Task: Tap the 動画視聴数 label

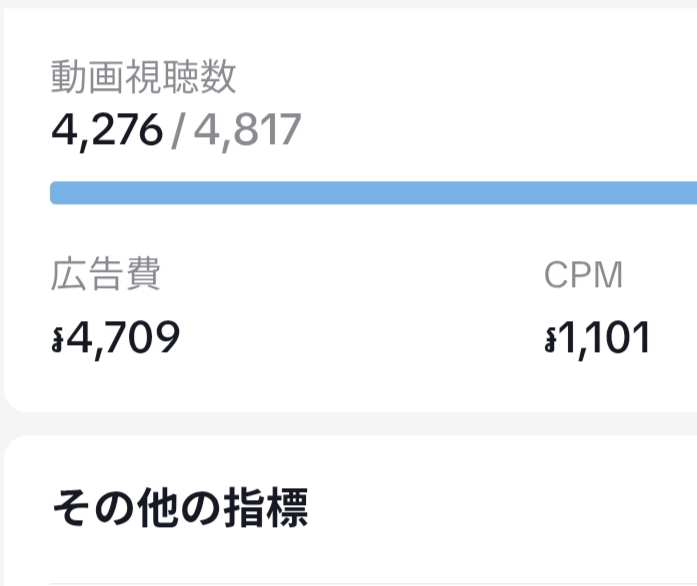Action: click(x=144, y=76)
